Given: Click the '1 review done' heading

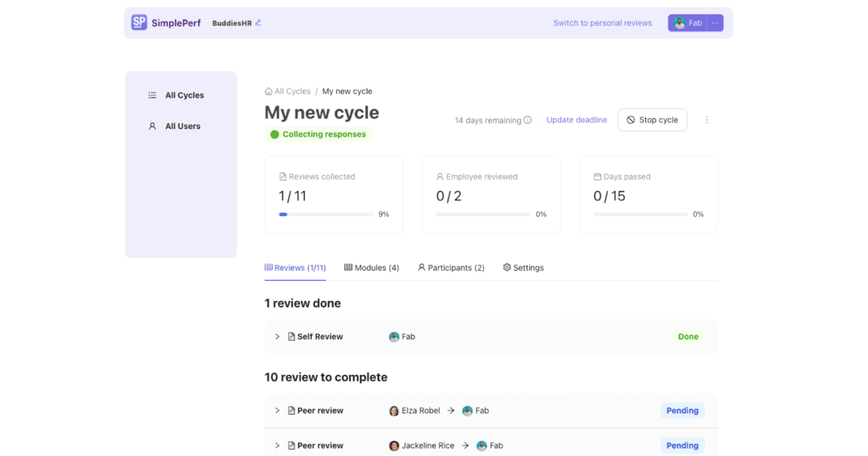Looking at the screenshot, I should click(x=303, y=303).
